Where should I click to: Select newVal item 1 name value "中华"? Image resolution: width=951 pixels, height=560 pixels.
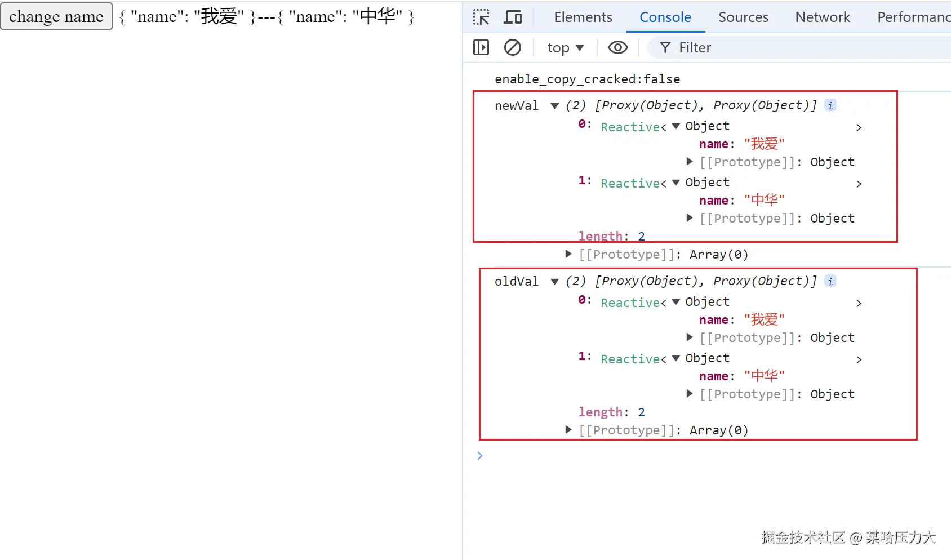pyautogui.click(x=764, y=201)
